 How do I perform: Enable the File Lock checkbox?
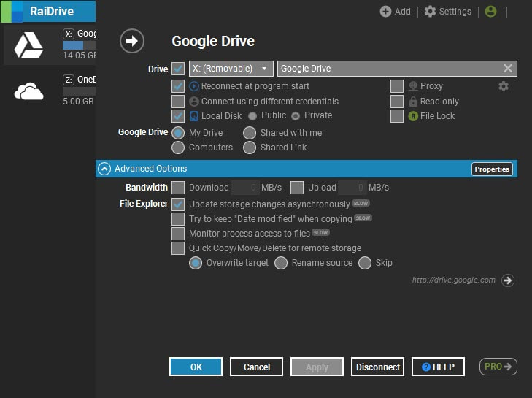[396, 116]
